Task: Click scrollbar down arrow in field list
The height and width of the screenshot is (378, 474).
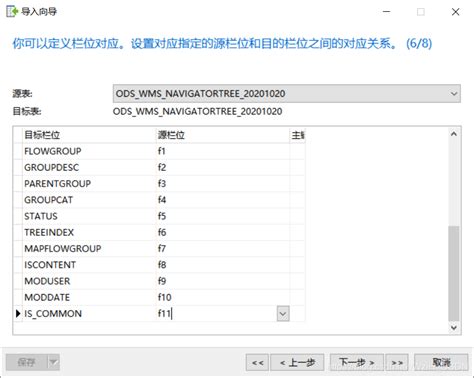Action: coord(454,328)
